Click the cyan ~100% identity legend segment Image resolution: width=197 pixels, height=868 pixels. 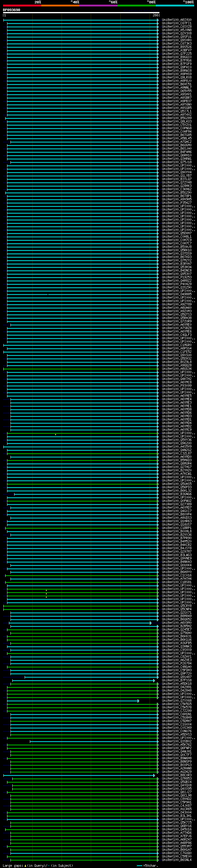[x=175, y=6]
